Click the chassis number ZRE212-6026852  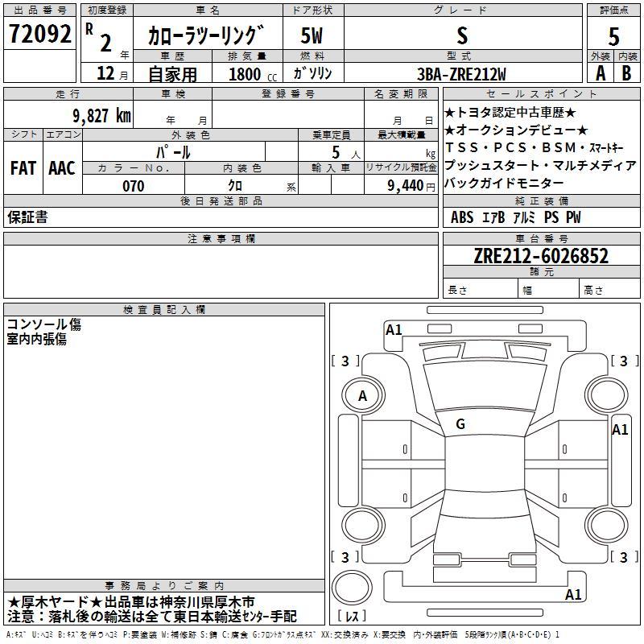(x=540, y=256)
